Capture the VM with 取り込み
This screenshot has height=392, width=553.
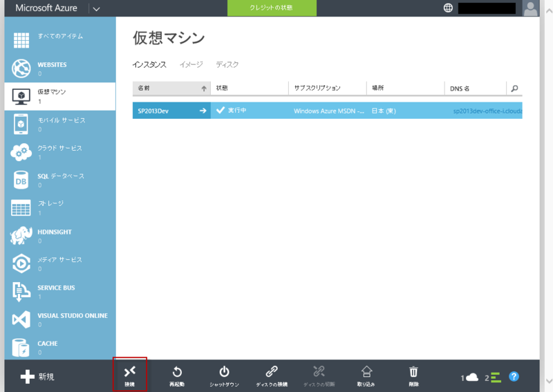[x=366, y=376]
